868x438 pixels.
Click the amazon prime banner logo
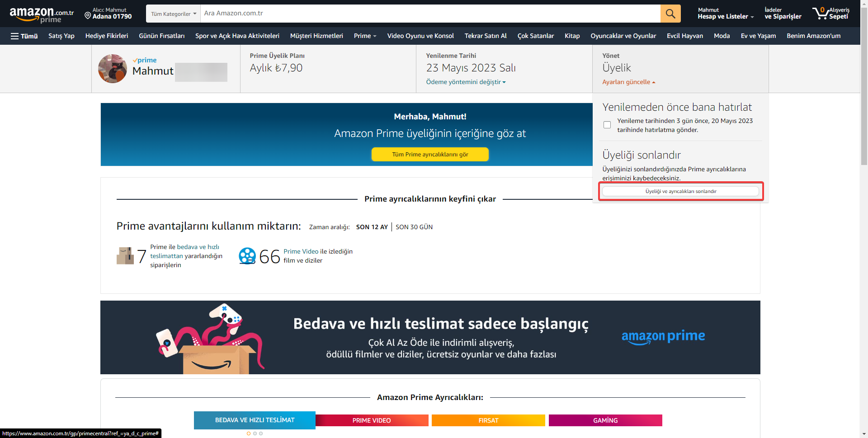(663, 337)
